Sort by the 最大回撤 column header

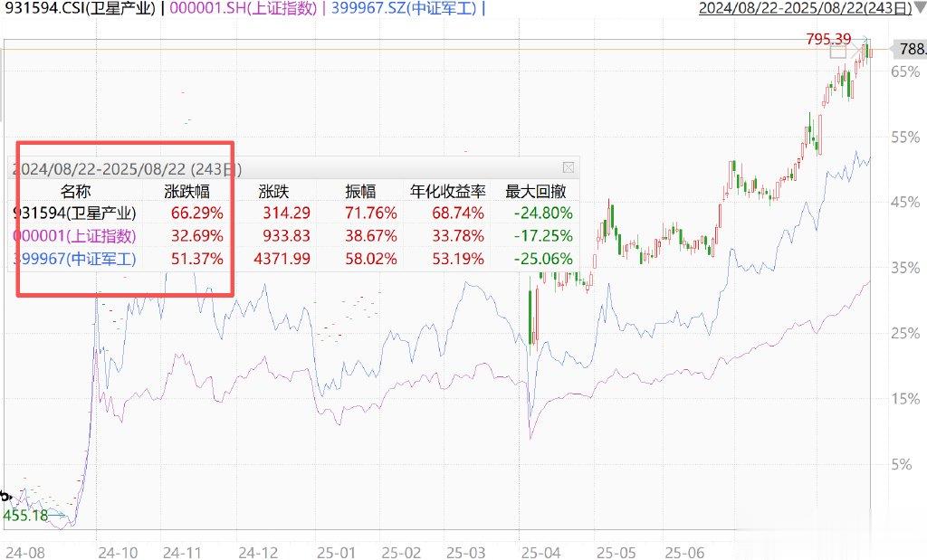(x=536, y=192)
